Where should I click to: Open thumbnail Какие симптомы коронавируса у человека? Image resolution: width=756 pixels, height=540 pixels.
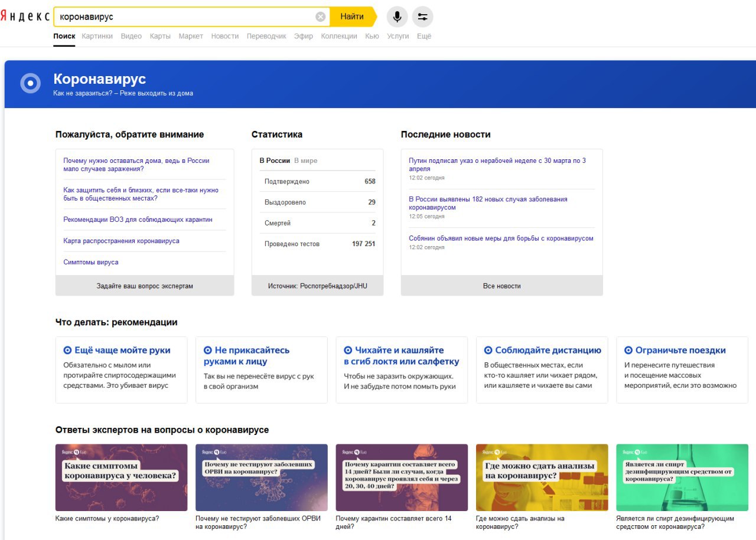point(121,477)
